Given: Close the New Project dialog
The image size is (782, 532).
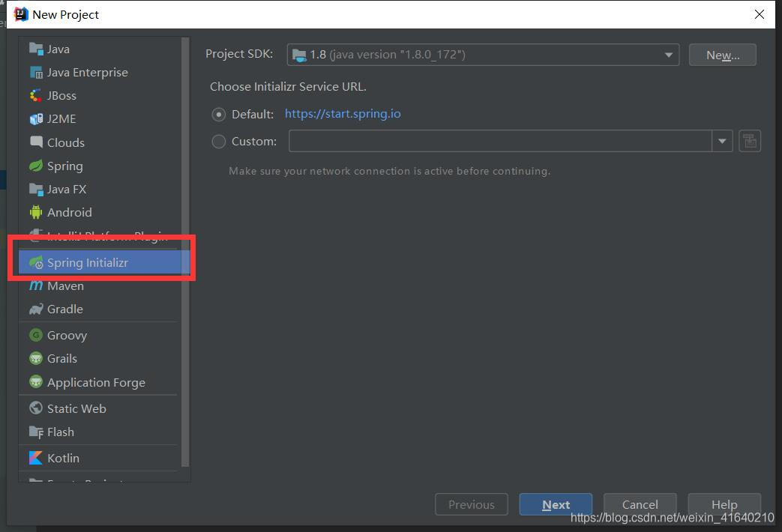Looking at the screenshot, I should 759,14.
